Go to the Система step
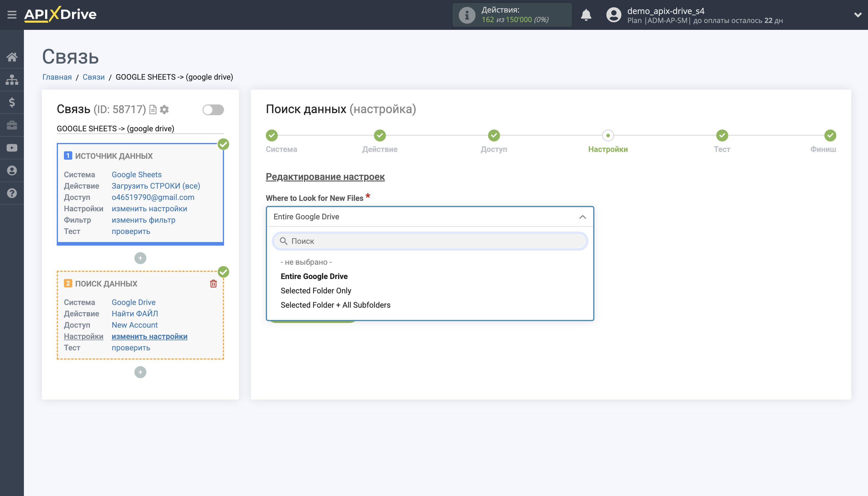This screenshot has width=868, height=496. [x=272, y=135]
